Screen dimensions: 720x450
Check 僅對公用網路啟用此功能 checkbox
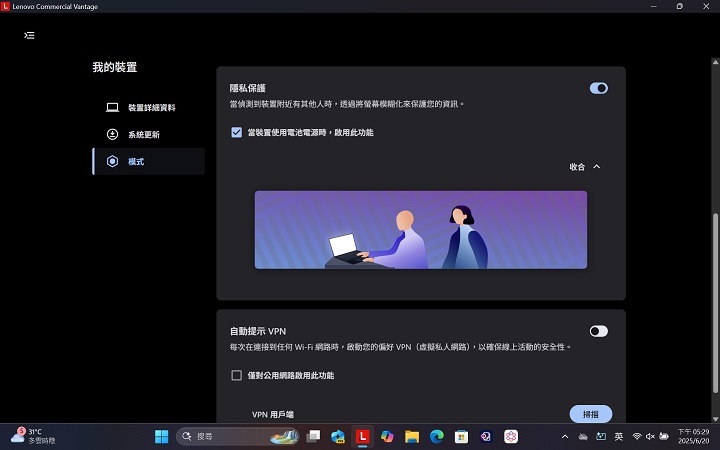pyautogui.click(x=236, y=376)
